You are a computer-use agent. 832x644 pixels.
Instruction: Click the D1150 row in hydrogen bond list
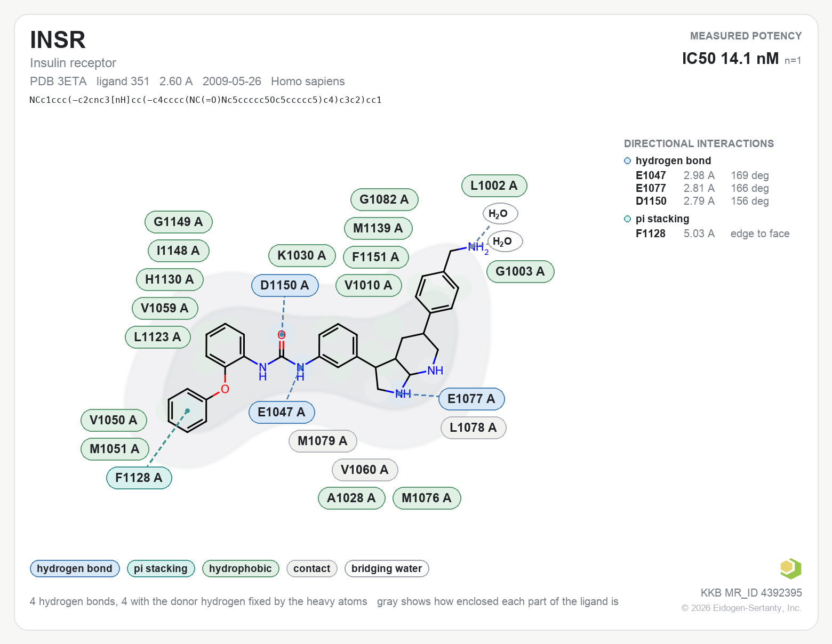coord(702,202)
